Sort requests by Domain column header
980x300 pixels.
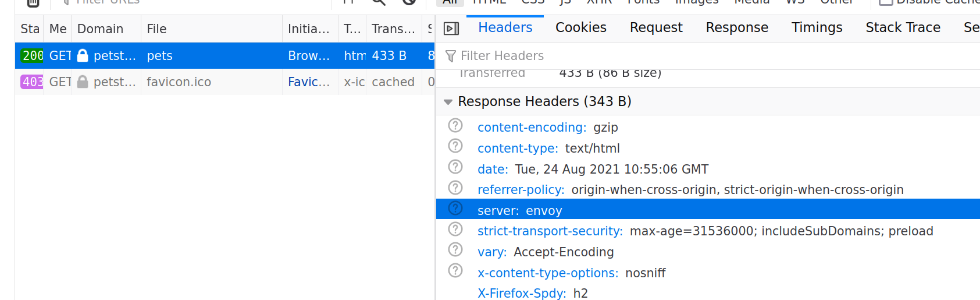coord(106,29)
